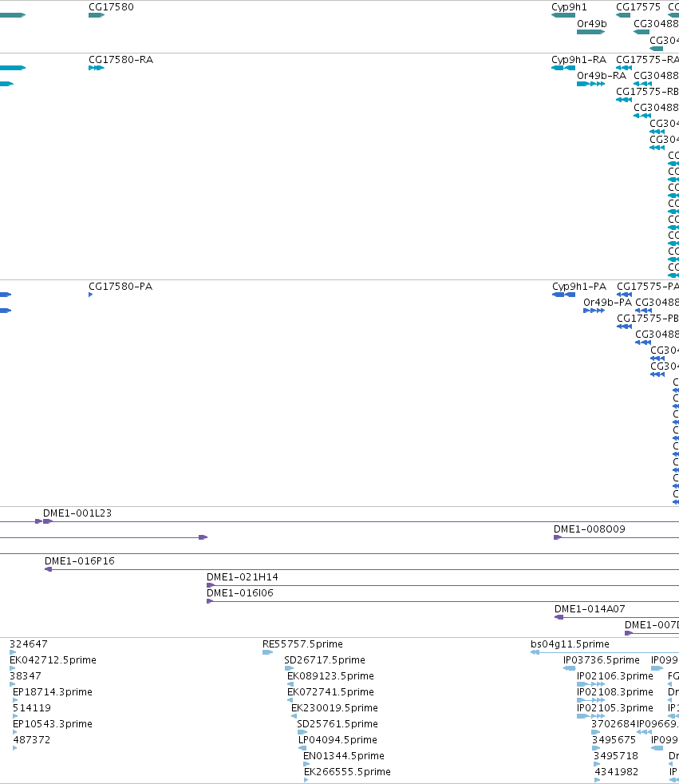This screenshot has width=679, height=784.
Task: Open the CG17580-RA transcript label
Action: point(121,60)
